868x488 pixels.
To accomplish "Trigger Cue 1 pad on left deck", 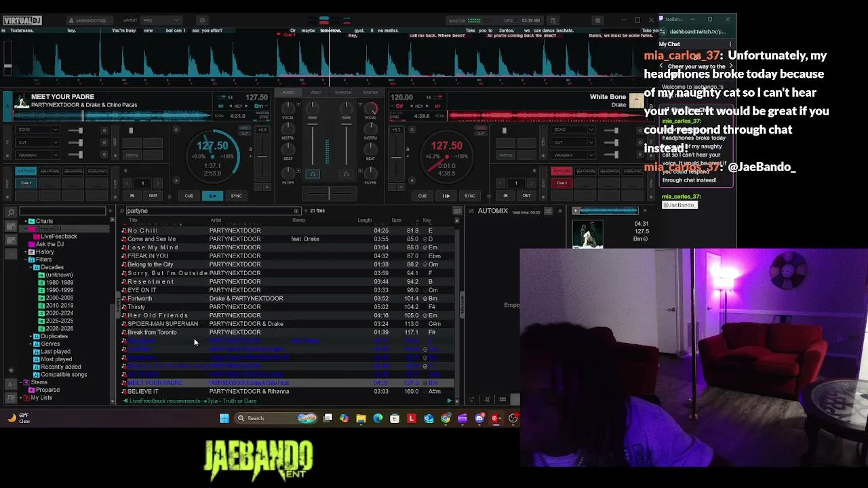I will (x=26, y=183).
